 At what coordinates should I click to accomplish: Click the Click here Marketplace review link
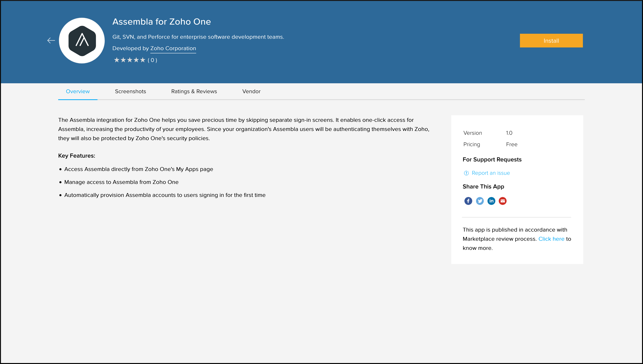pyautogui.click(x=551, y=239)
